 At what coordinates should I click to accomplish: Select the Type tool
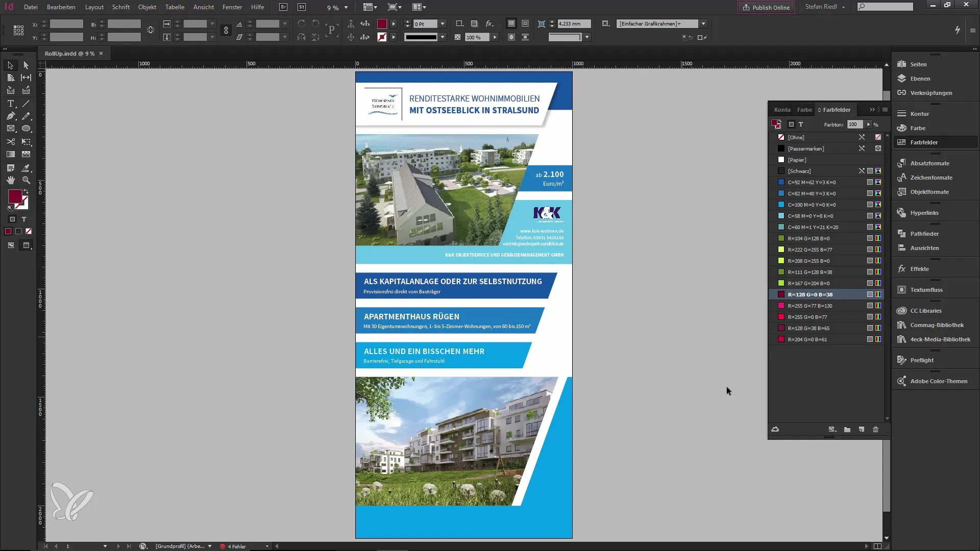(10, 104)
